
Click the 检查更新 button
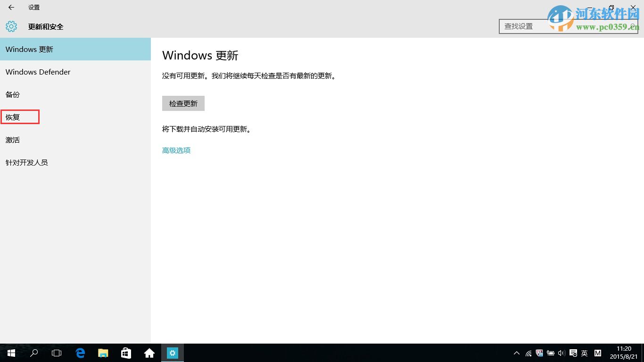pyautogui.click(x=183, y=103)
